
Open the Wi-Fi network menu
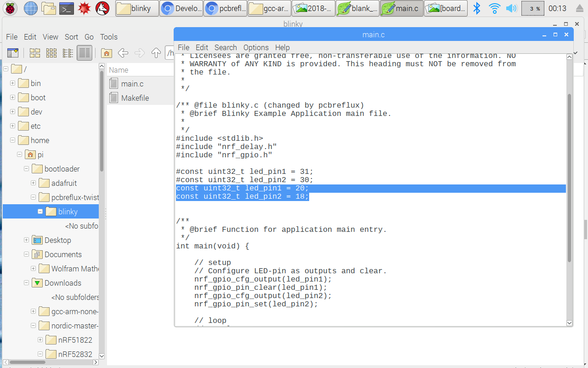click(x=494, y=8)
